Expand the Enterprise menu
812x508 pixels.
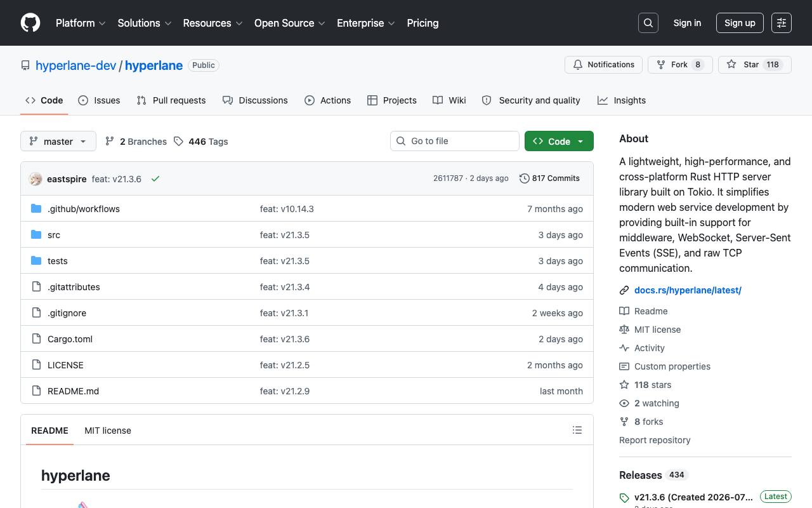(366, 23)
